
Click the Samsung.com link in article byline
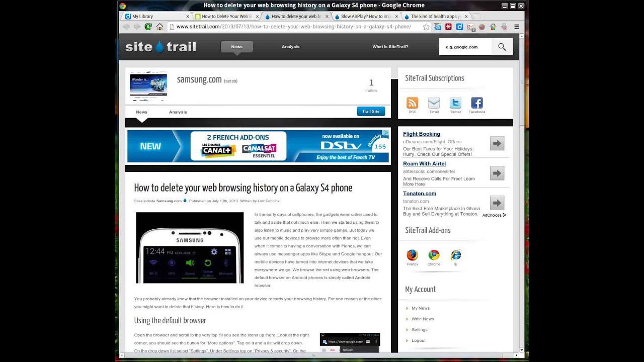pyautogui.click(x=169, y=201)
